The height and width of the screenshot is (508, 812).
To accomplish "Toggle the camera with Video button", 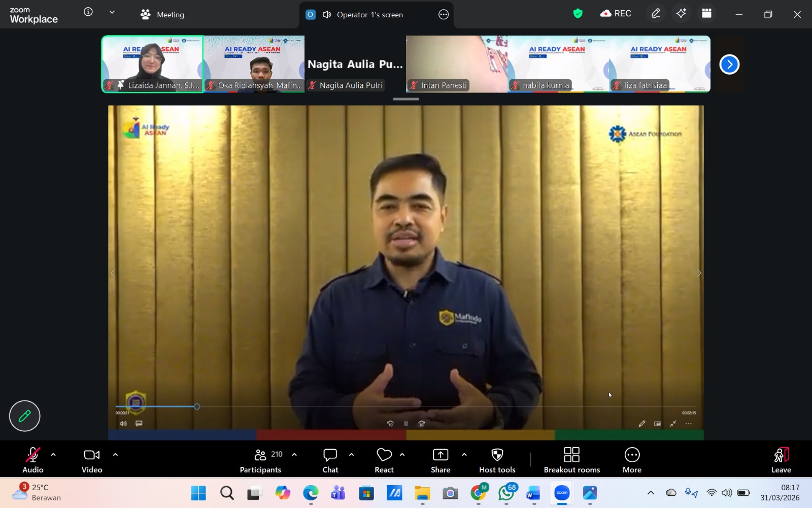I will (92, 460).
